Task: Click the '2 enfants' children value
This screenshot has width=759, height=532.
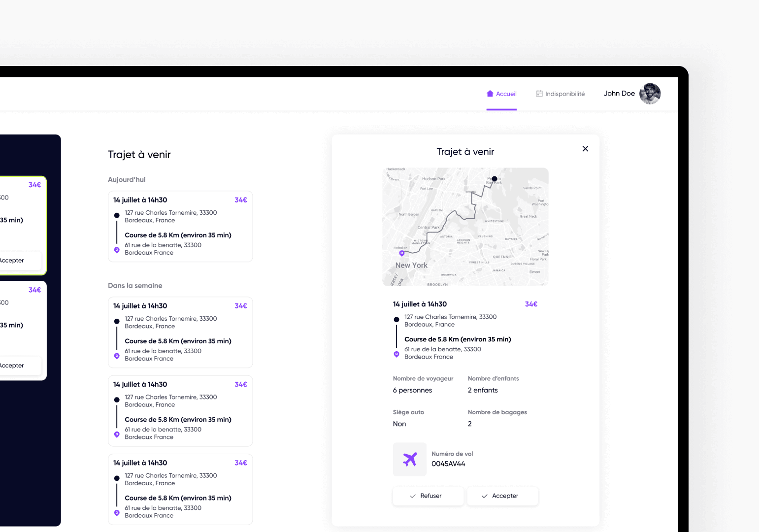Action: (x=483, y=390)
